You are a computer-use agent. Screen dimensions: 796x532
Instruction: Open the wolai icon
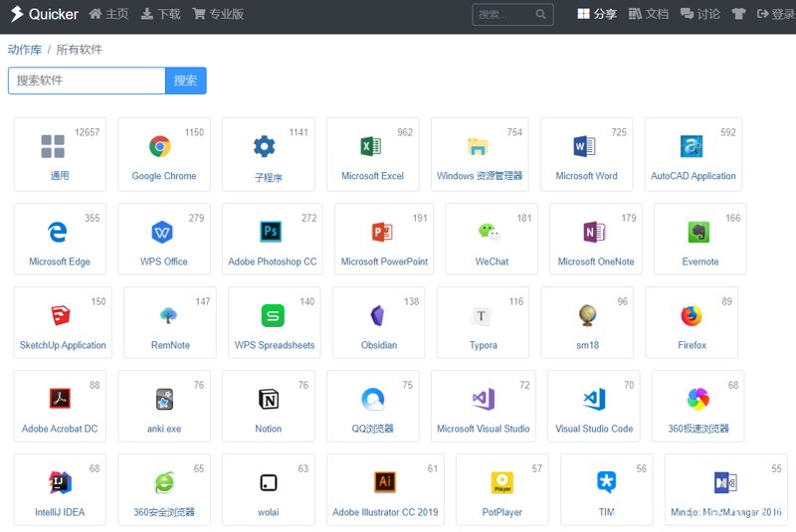point(269,482)
